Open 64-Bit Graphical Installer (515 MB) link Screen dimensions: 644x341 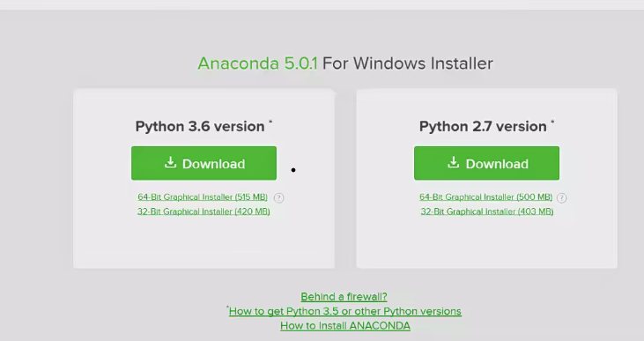(x=203, y=197)
